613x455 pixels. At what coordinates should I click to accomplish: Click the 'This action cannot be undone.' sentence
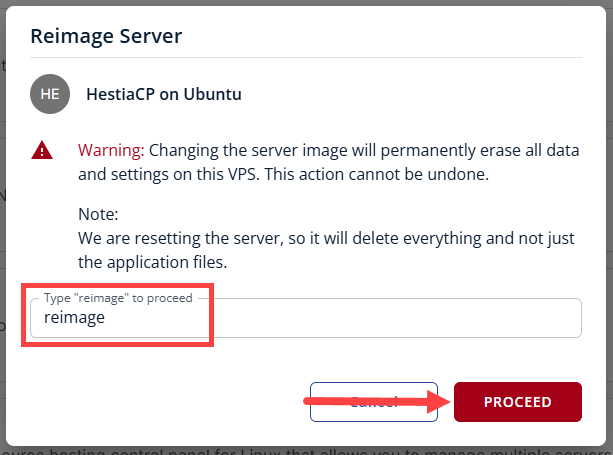point(377,174)
